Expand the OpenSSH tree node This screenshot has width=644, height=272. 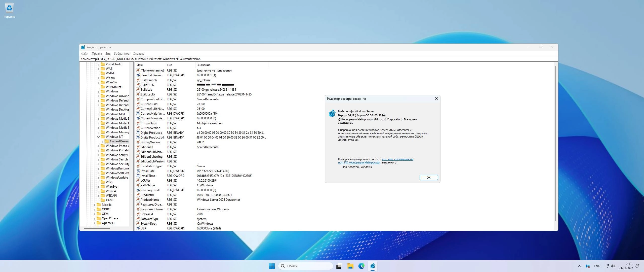(94, 223)
